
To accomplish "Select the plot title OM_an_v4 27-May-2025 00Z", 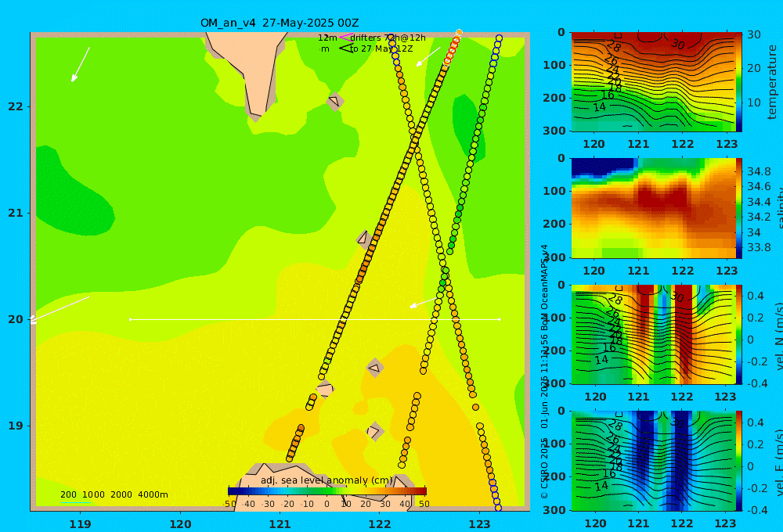I will click(x=280, y=23).
